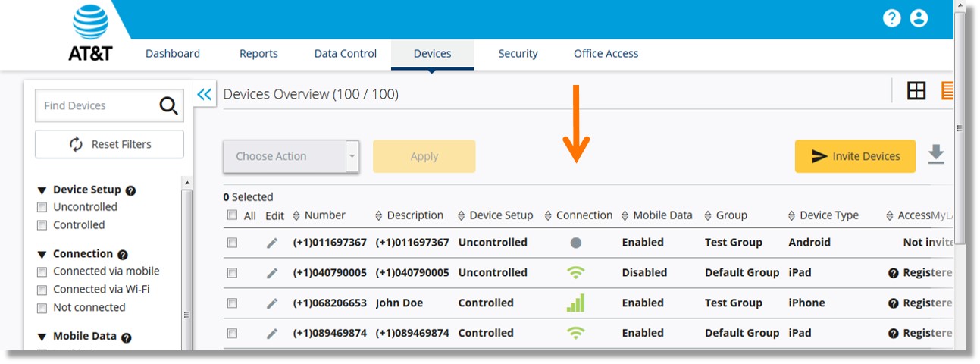Open the Dashboard tab
The image size is (980, 364).
[173, 54]
